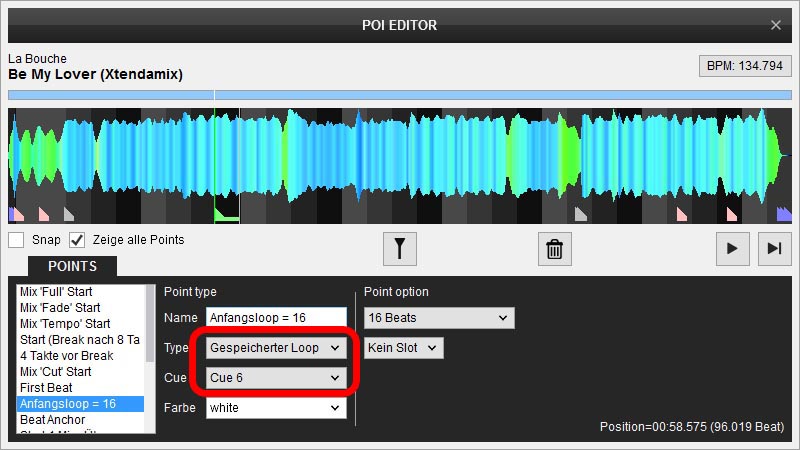Switch to the POINTS tab

click(72, 266)
